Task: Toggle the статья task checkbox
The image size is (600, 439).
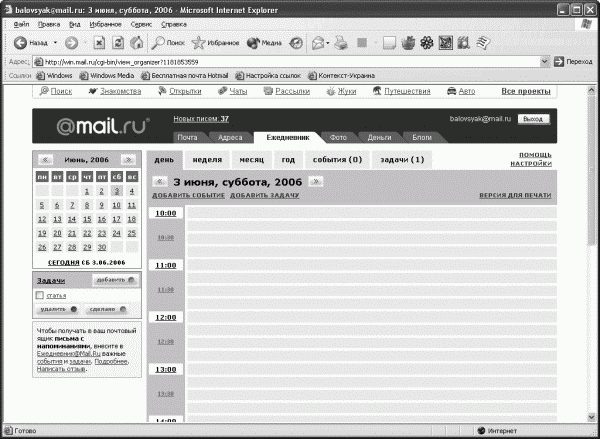Action: click(39, 295)
